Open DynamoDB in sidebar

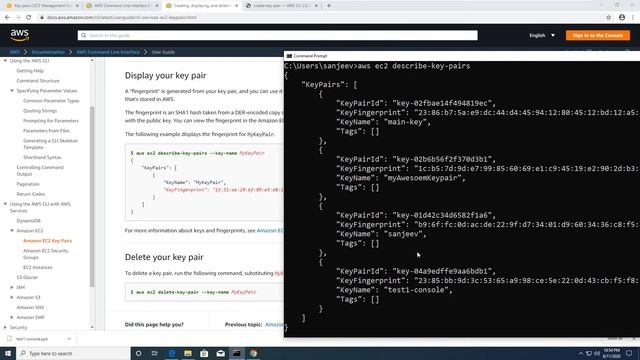(29, 221)
